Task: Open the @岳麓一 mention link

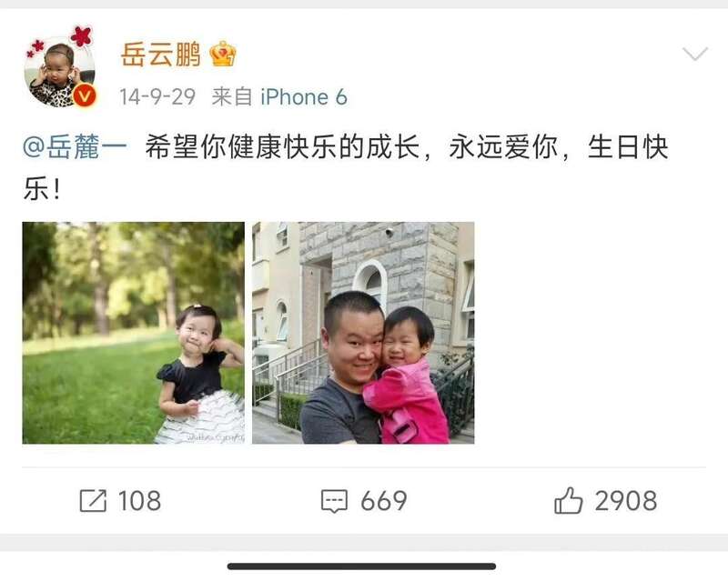Action: 75,147
